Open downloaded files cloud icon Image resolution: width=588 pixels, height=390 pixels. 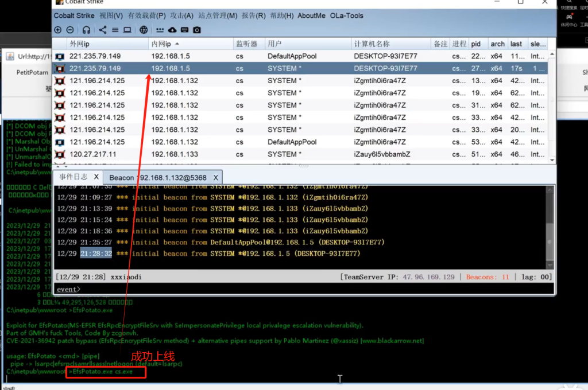click(x=172, y=30)
